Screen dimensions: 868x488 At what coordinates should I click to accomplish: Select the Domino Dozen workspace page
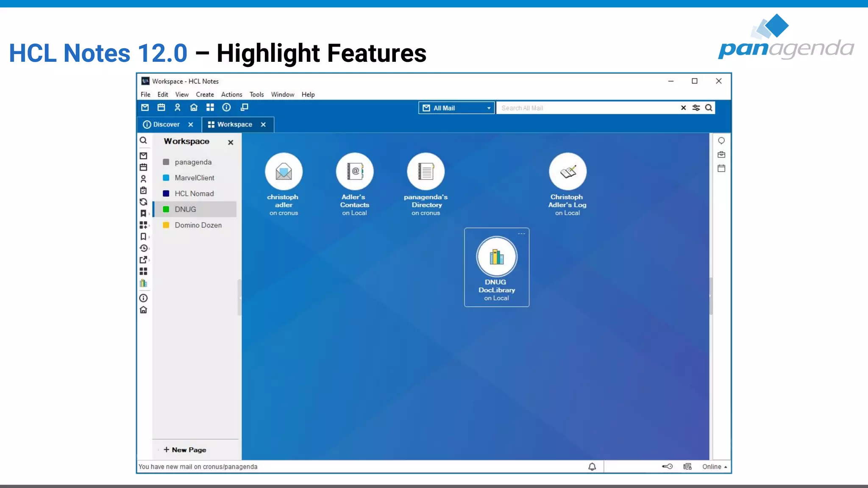195,225
